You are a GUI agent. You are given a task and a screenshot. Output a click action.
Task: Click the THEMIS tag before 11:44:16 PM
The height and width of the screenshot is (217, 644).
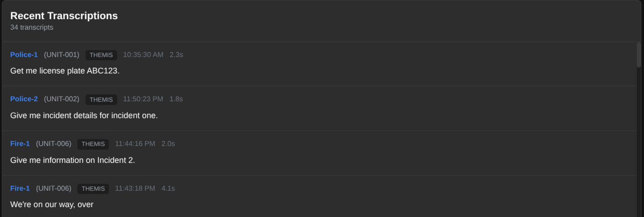[x=93, y=144]
